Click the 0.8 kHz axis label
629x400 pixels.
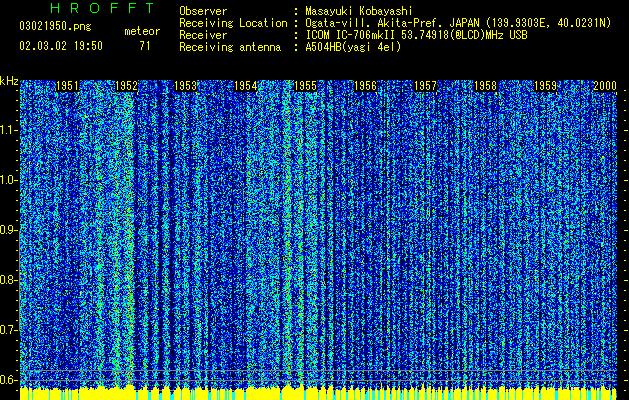[x=8, y=280]
